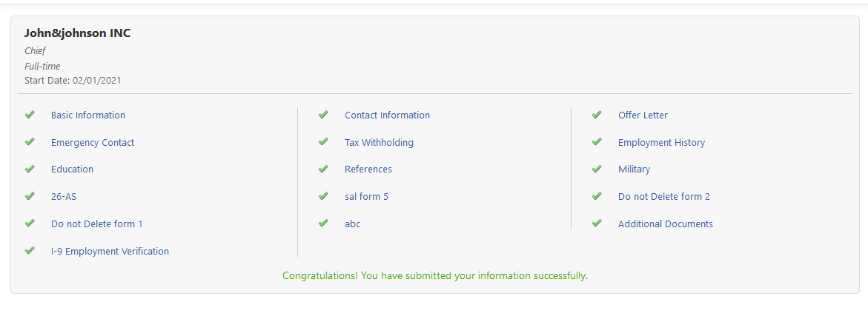Open Do not Delete form 1
This screenshot has height=319, width=868.
97,224
